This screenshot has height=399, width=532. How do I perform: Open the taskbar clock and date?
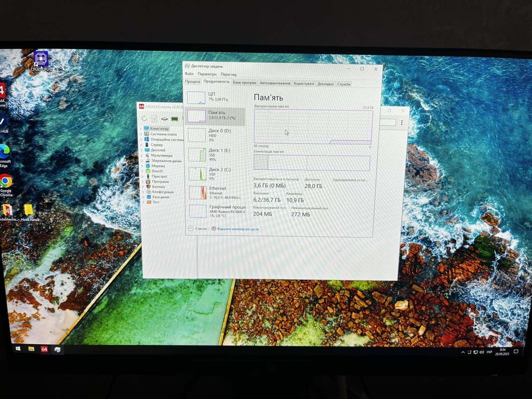click(x=502, y=352)
